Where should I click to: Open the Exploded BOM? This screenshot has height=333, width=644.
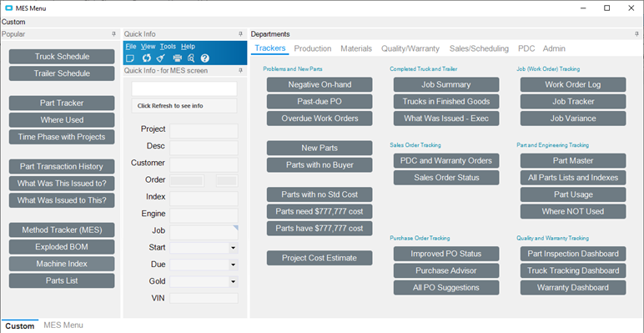(x=62, y=247)
